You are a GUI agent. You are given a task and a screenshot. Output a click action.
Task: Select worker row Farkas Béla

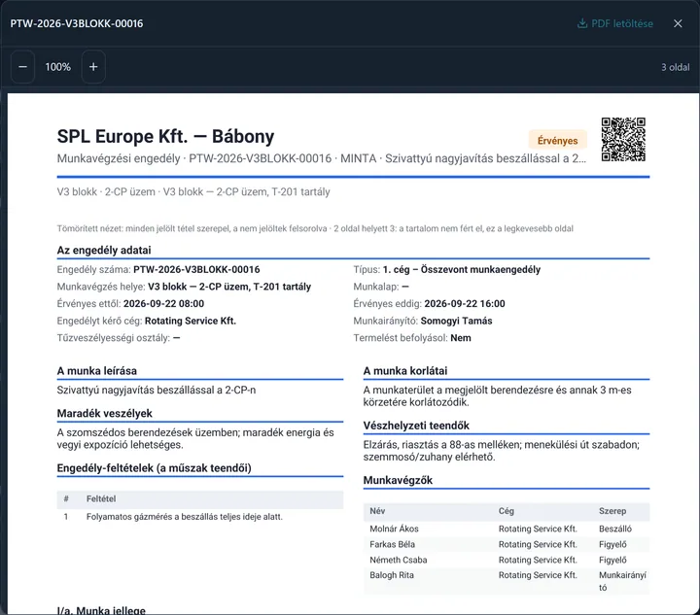coord(507,544)
